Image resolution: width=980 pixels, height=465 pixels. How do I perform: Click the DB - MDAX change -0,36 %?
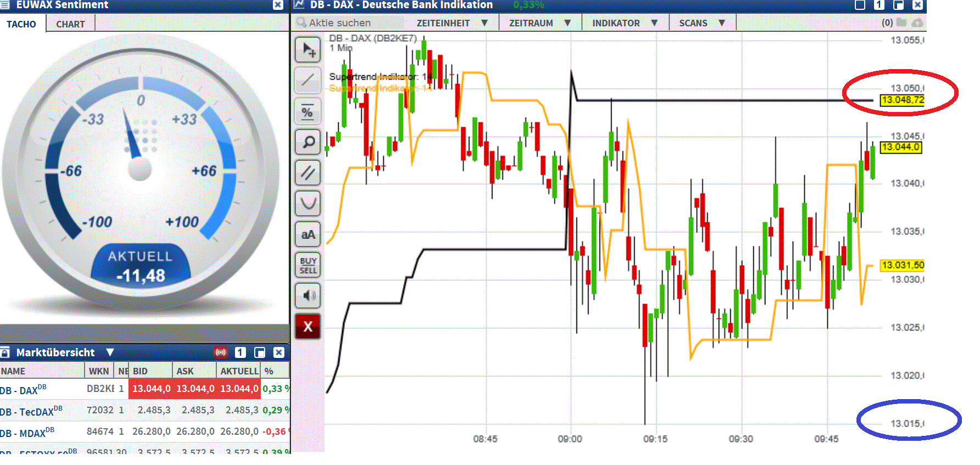pos(275,432)
